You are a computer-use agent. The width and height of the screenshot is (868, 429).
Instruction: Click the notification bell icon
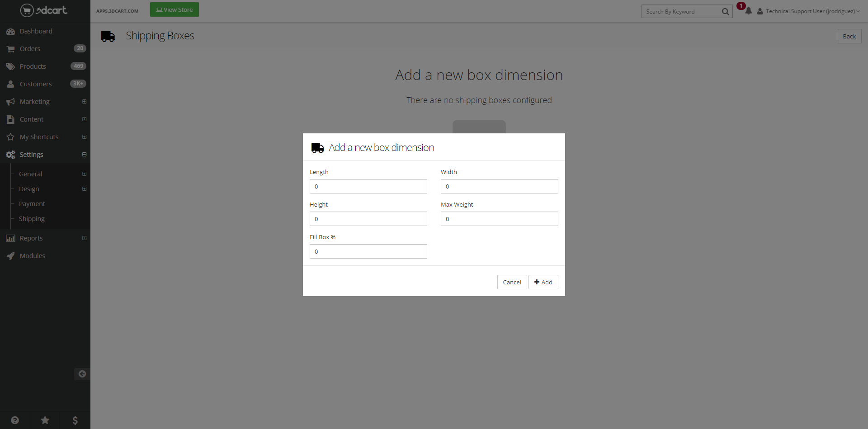click(x=748, y=11)
